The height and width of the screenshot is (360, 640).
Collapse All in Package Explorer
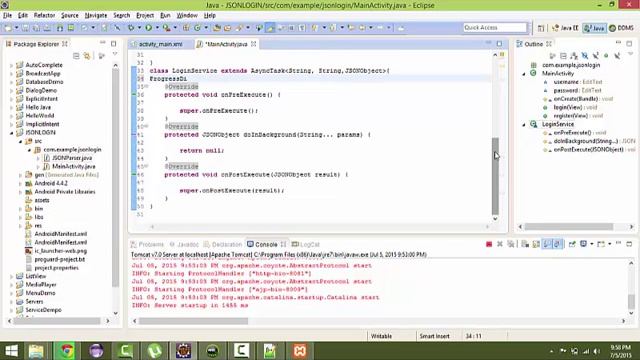point(76,56)
